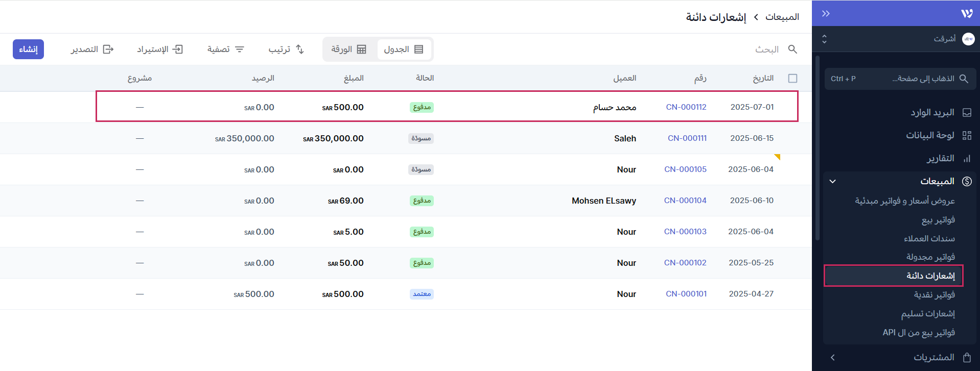Open the dashboard grid icon
This screenshot has width=980, height=371.
(x=967, y=135)
